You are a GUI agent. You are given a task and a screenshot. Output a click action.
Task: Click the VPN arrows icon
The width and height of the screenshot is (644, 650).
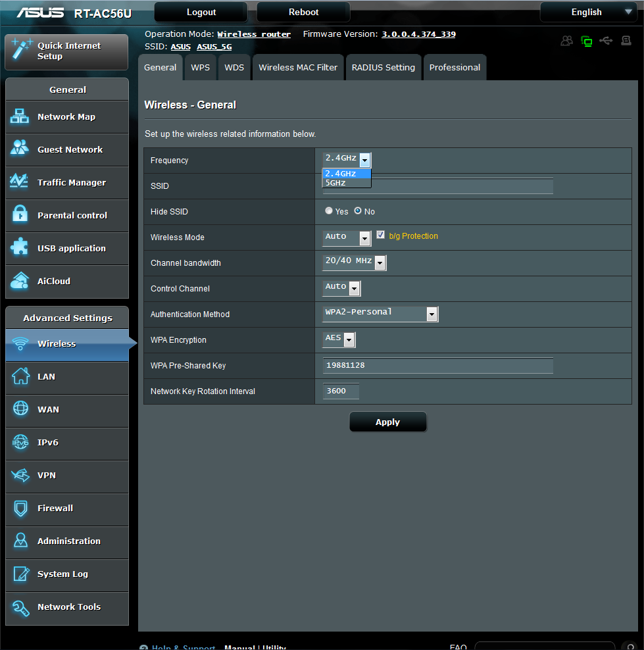20,474
